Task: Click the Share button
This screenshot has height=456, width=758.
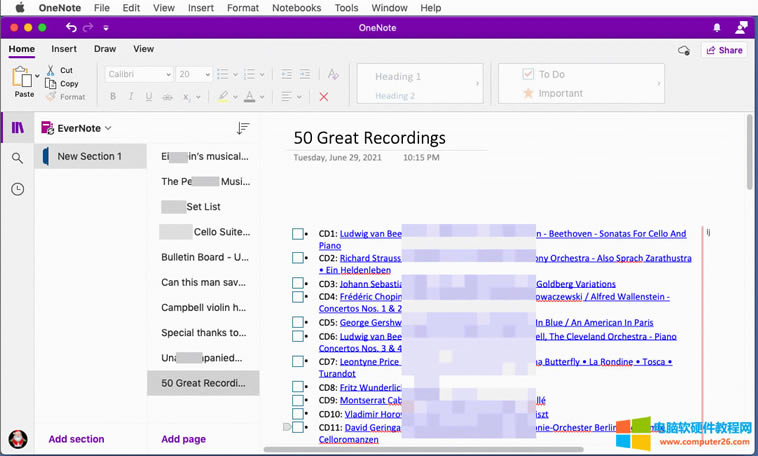Action: 724,50
